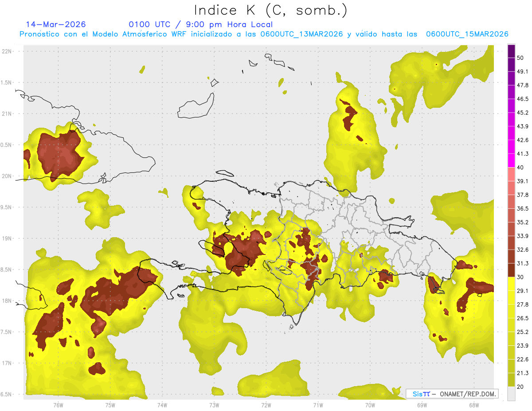Click the '36.5' legend value
Screen dimensions: 532x411
tap(522, 208)
